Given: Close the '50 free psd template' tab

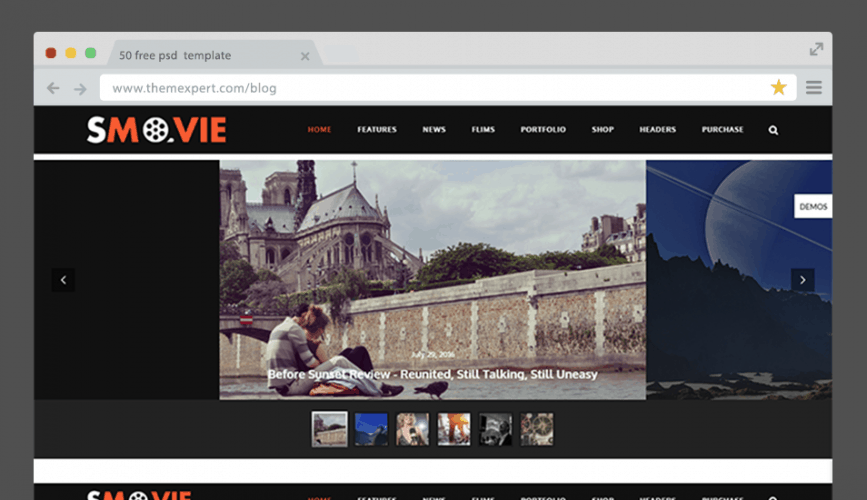Looking at the screenshot, I should [305, 56].
